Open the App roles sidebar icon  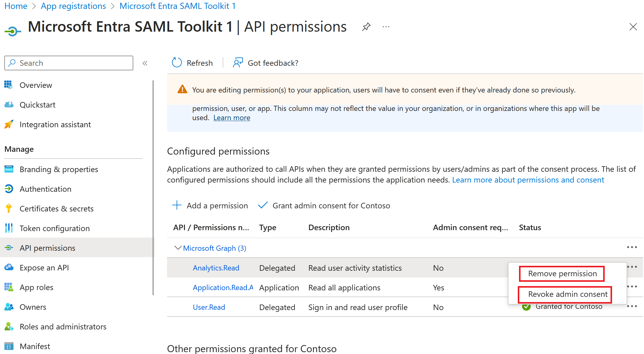coord(9,287)
